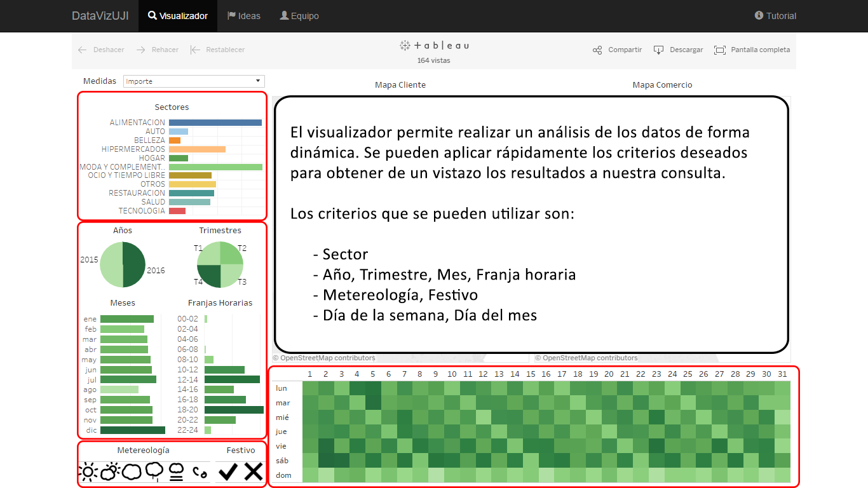Image resolution: width=868 pixels, height=488 pixels.
Task: Select the 2016 half of Años pie
Action: point(134,265)
